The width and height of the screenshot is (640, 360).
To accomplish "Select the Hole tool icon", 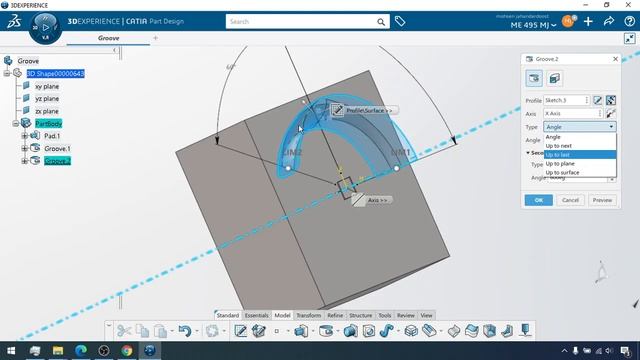I will click(x=369, y=331).
